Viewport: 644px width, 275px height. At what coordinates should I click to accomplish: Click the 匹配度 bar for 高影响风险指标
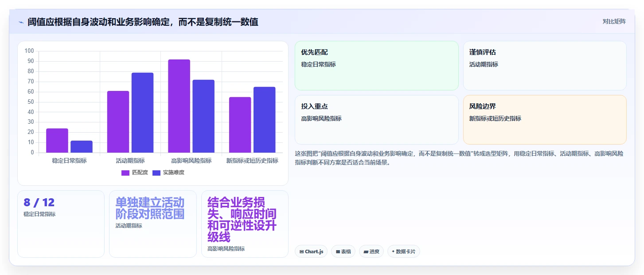point(179,106)
